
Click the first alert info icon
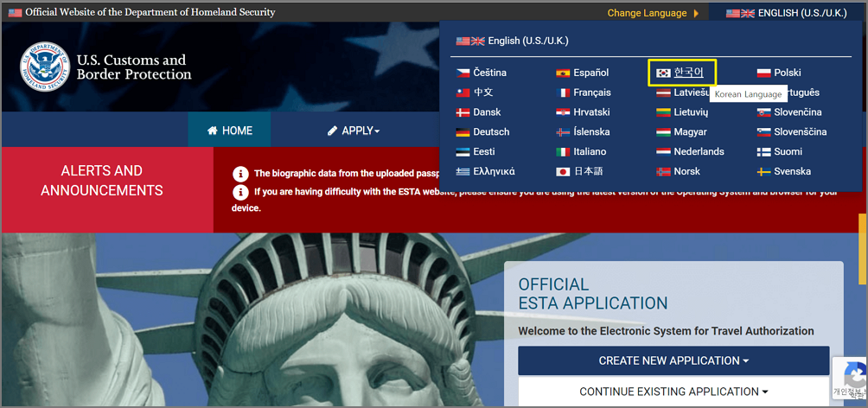[x=240, y=174]
